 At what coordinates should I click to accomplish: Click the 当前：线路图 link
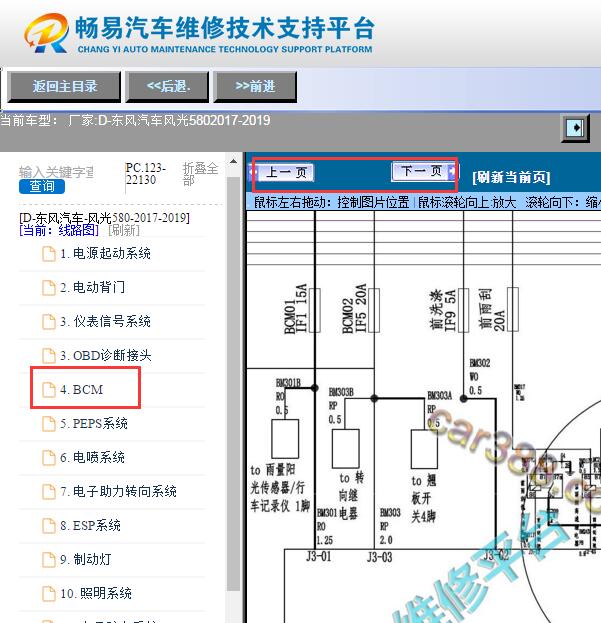tap(59, 230)
